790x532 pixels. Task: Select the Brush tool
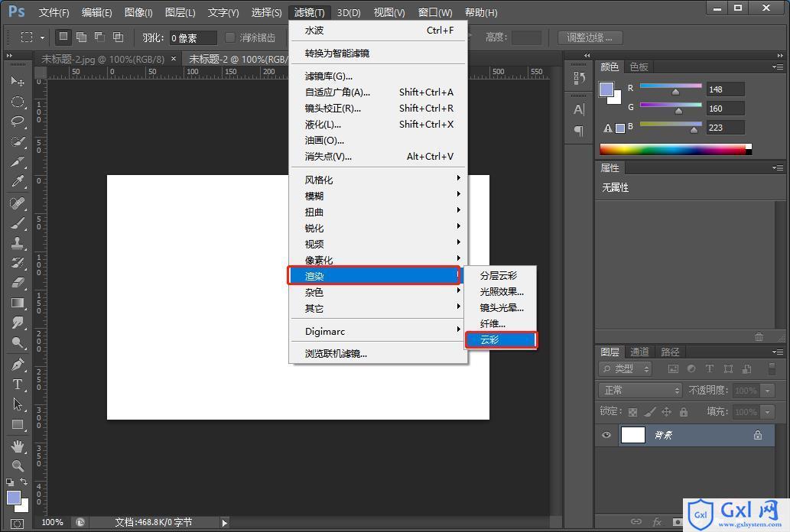coord(17,223)
